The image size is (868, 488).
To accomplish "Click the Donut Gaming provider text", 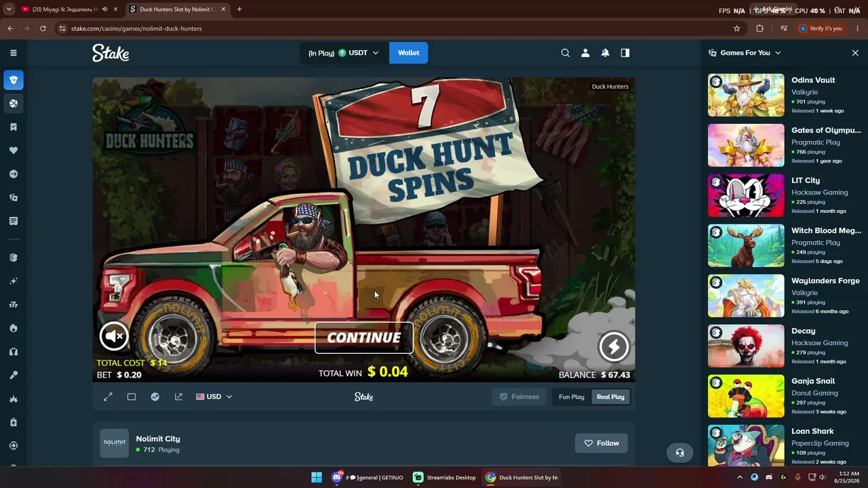I will (814, 393).
